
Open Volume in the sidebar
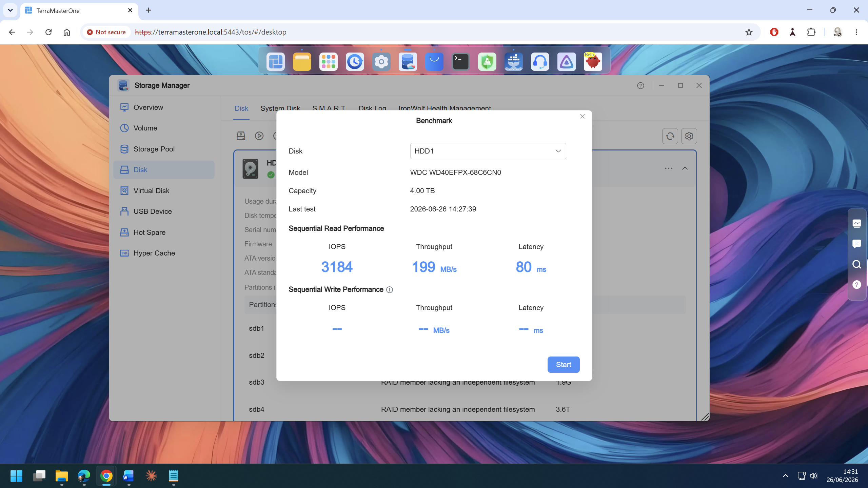coord(164,128)
